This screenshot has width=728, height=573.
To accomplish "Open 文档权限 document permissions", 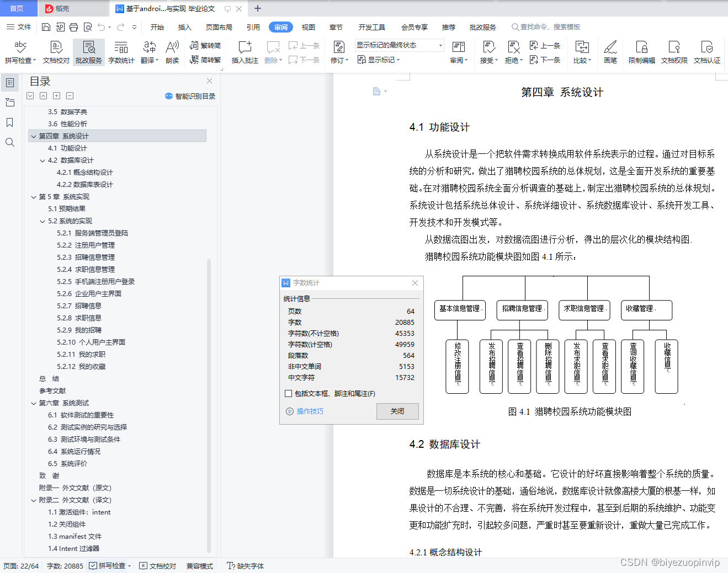I will click(x=674, y=52).
